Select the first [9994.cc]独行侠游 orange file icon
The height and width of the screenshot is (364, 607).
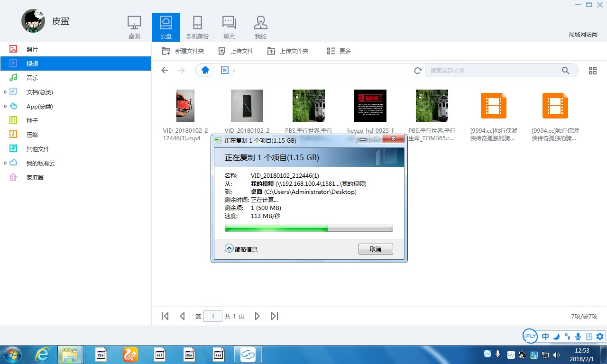pyautogui.click(x=494, y=106)
